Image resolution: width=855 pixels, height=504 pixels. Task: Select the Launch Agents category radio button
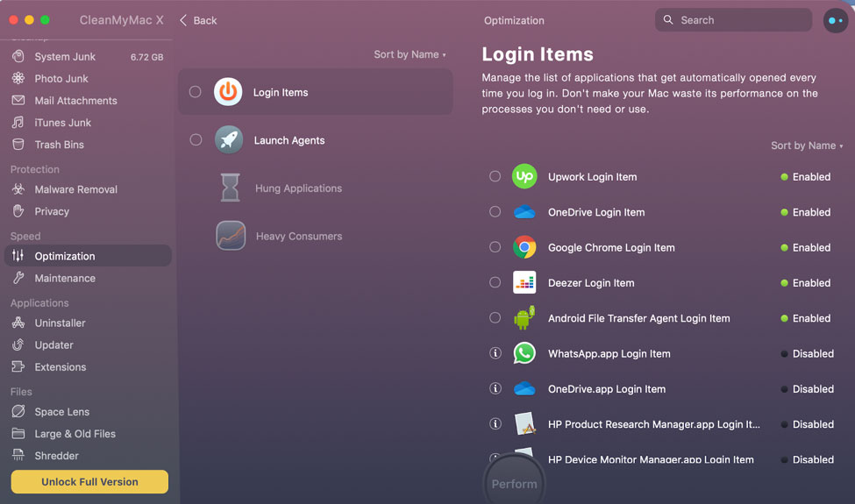(x=196, y=139)
